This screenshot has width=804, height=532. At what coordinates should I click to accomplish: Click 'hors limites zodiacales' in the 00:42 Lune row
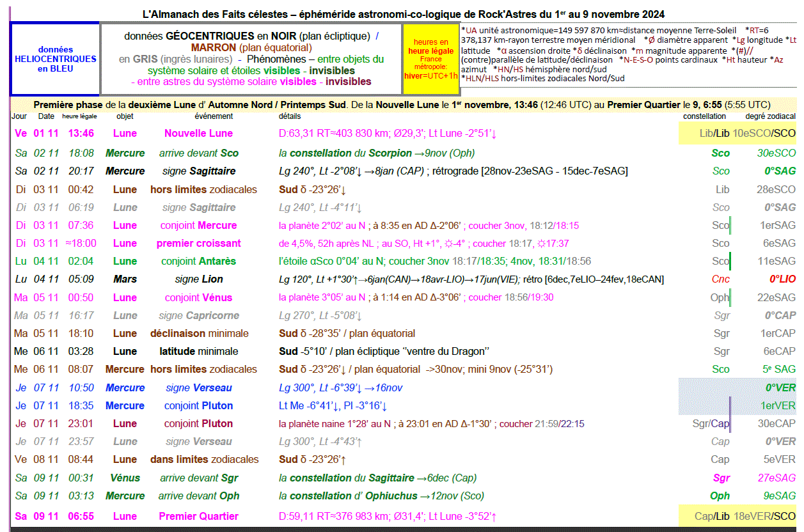coord(203,190)
